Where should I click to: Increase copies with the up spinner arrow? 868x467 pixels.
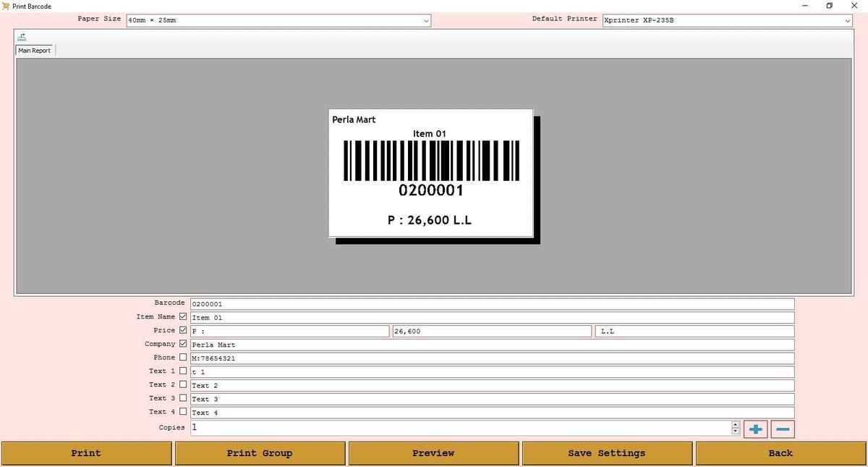(x=736, y=424)
